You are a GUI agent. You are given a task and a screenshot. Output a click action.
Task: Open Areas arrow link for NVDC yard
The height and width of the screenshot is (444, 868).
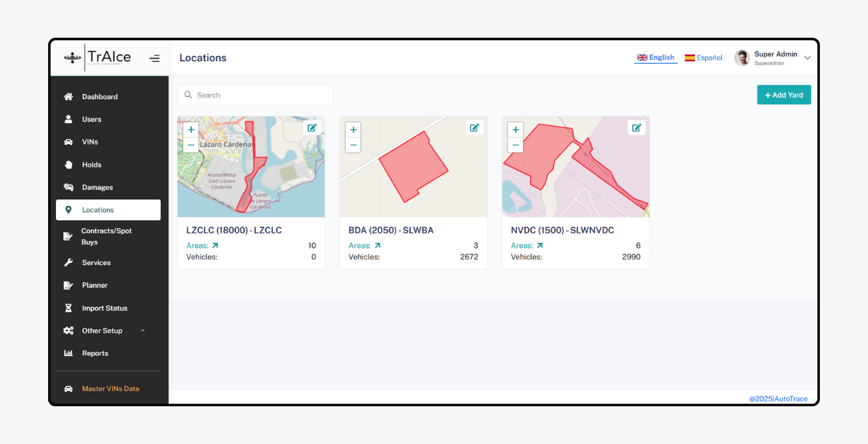[x=539, y=245]
